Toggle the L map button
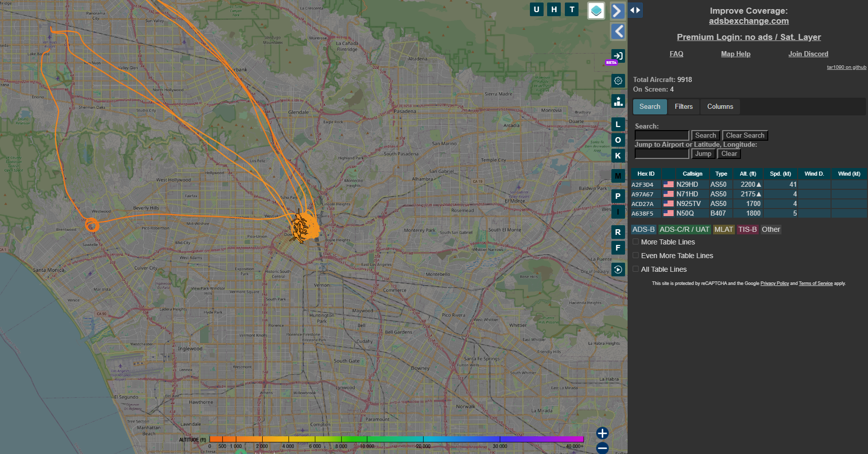The width and height of the screenshot is (868, 454). pyautogui.click(x=618, y=125)
